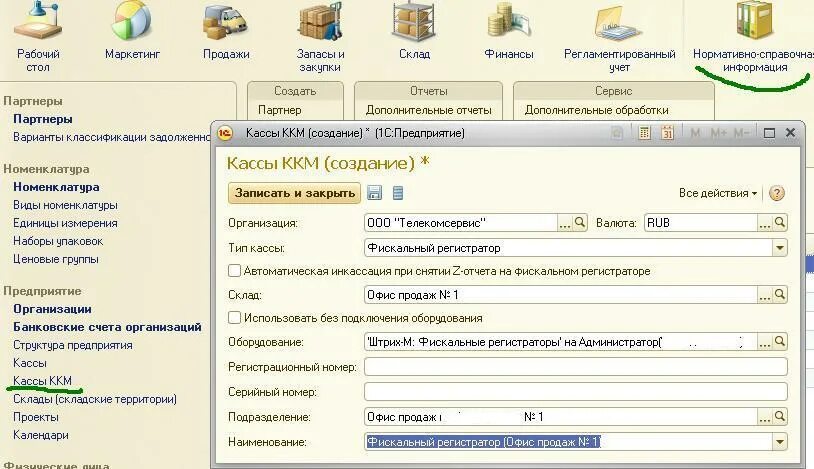Open the Нормативно-справочная информация section icon

[755, 21]
